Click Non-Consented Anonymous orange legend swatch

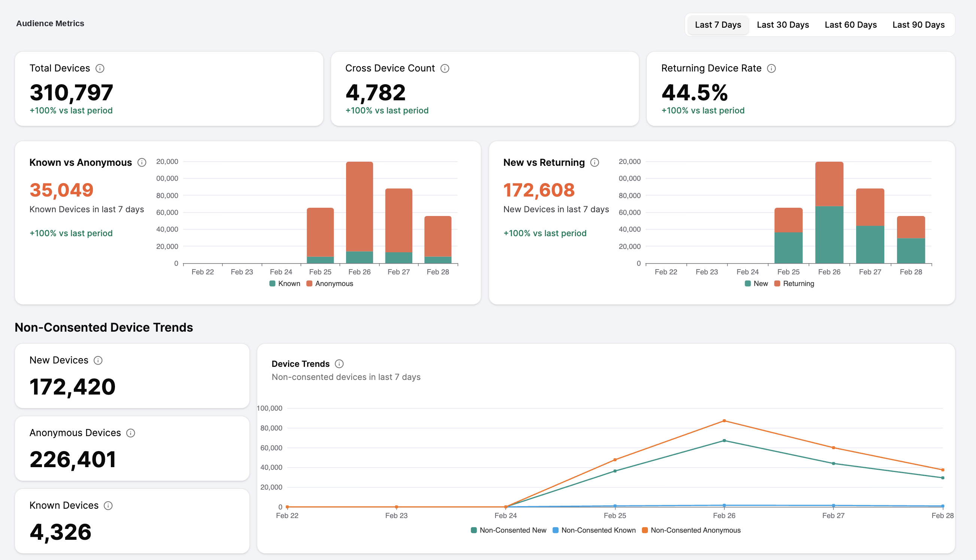645,530
